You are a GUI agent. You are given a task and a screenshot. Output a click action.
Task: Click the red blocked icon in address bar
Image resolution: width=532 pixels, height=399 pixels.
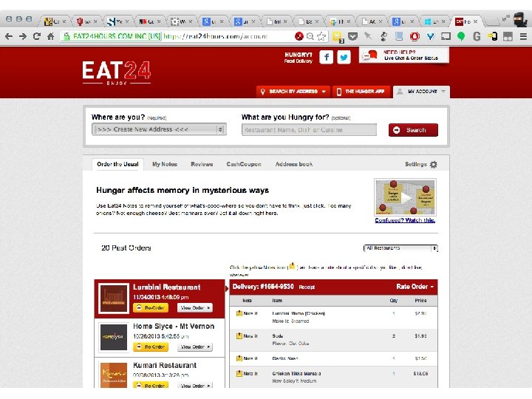[x=299, y=36]
